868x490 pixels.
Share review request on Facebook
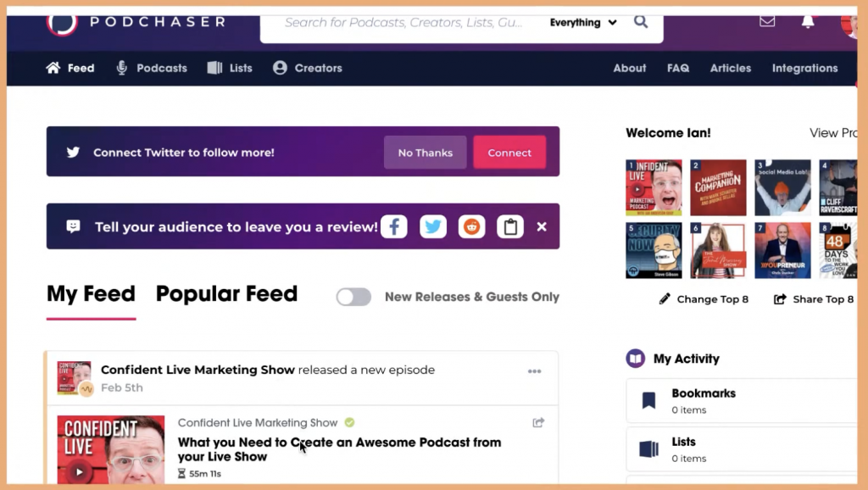click(393, 226)
